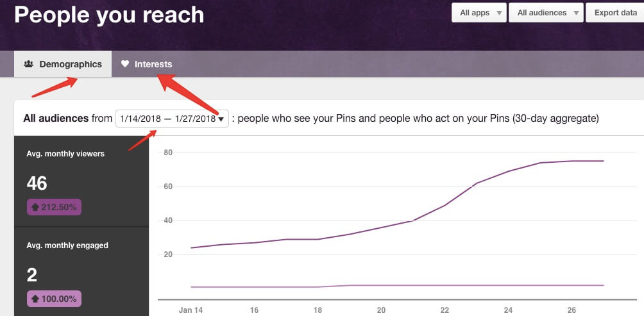Open the All apps dropdown

(x=479, y=12)
